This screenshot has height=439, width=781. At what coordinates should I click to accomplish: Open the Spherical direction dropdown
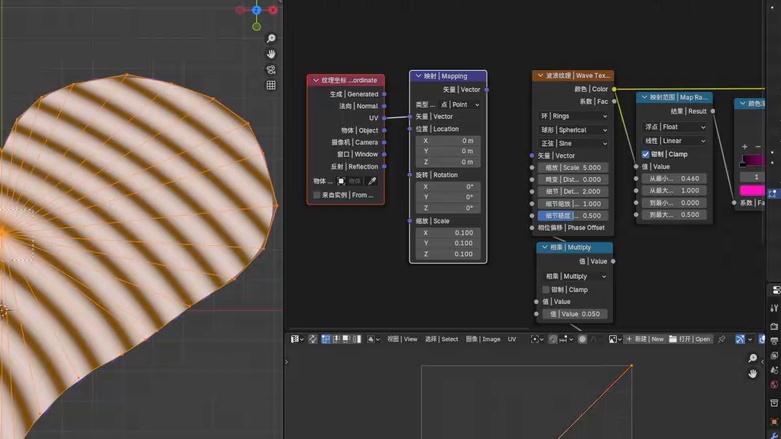[x=573, y=130]
